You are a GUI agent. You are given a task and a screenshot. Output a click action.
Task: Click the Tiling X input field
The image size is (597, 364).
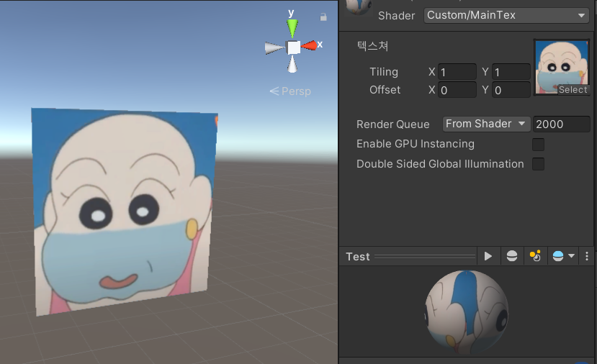(x=457, y=72)
